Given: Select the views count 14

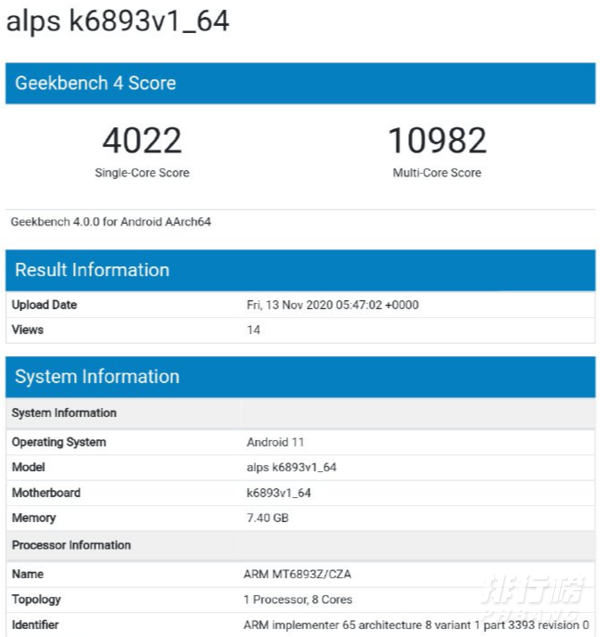Looking at the screenshot, I should click(x=253, y=330).
